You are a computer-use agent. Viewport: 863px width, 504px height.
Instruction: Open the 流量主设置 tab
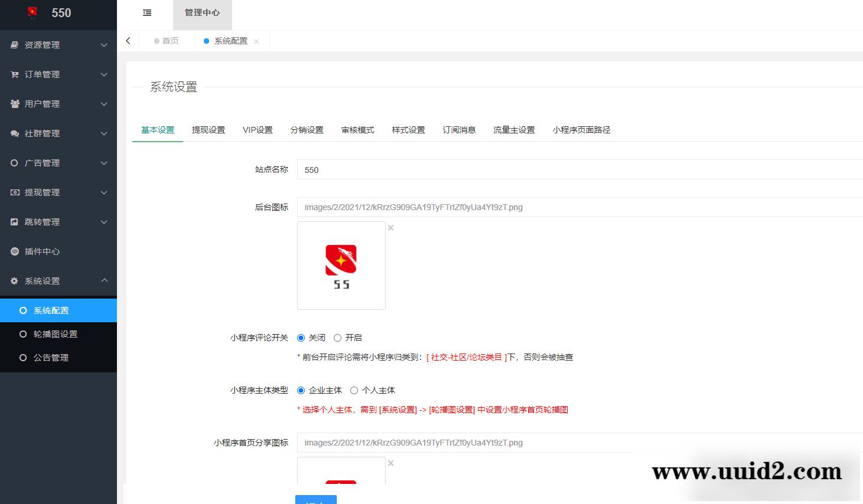513,130
